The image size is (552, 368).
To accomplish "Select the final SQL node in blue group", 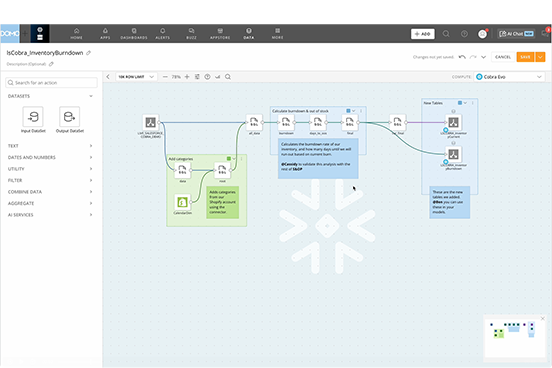I will tap(350, 122).
